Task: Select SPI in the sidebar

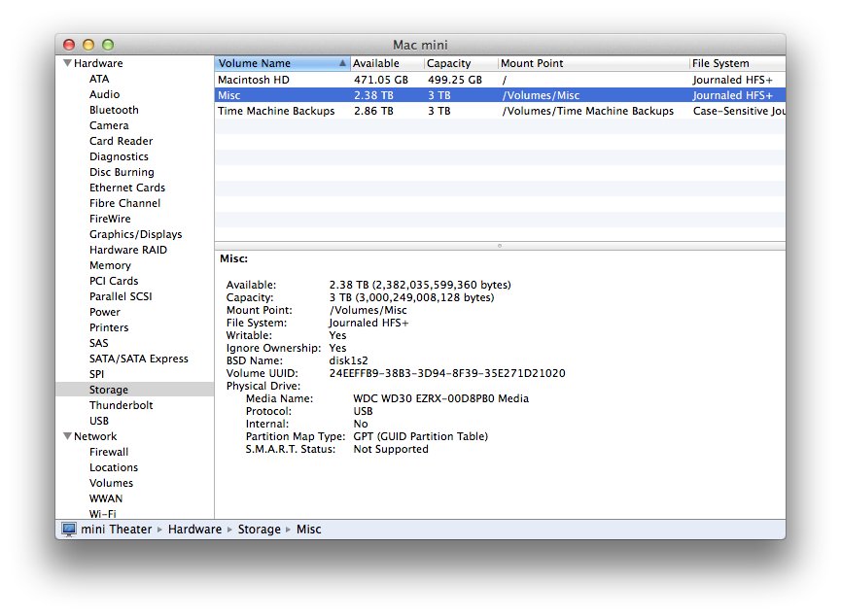Action: 96,374
